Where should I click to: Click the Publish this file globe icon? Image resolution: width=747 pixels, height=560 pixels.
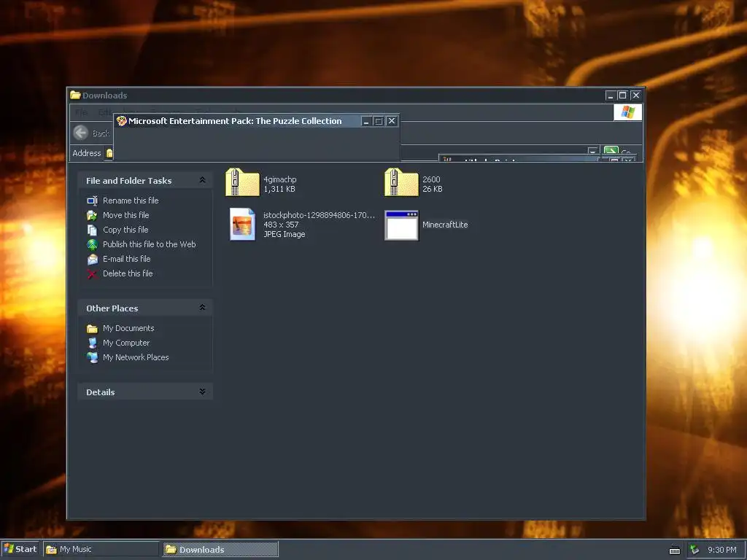click(93, 245)
